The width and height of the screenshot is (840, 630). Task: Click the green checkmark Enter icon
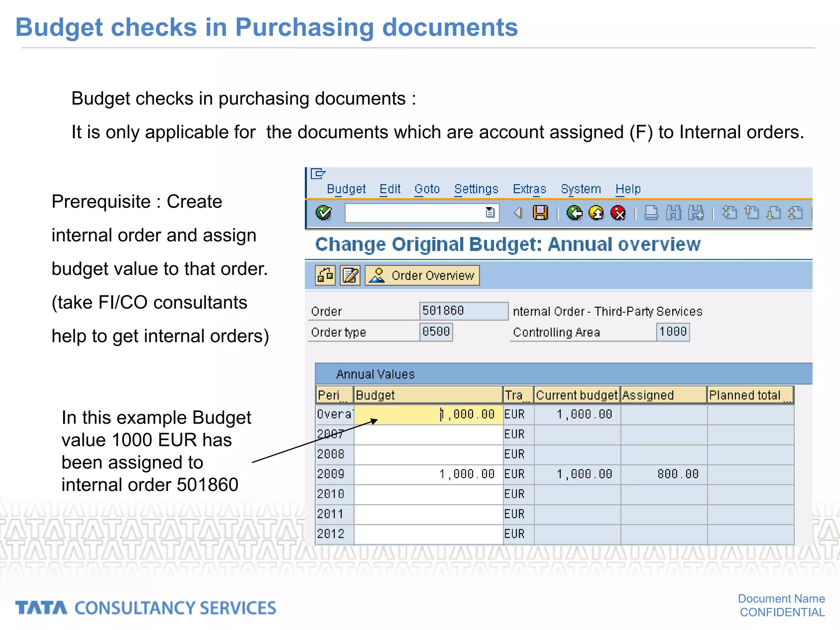tap(324, 213)
